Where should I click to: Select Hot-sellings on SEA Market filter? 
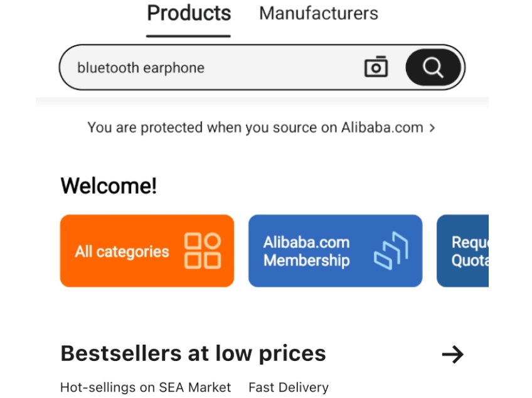tap(145, 387)
